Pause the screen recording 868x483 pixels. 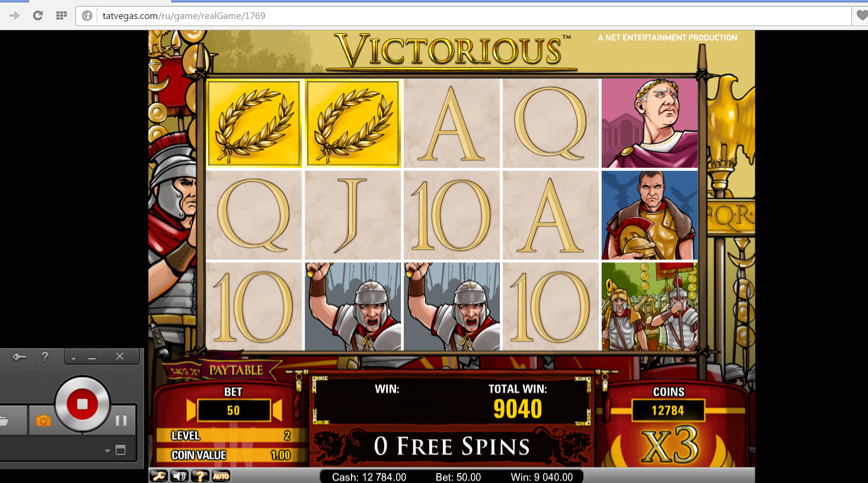coord(121,420)
